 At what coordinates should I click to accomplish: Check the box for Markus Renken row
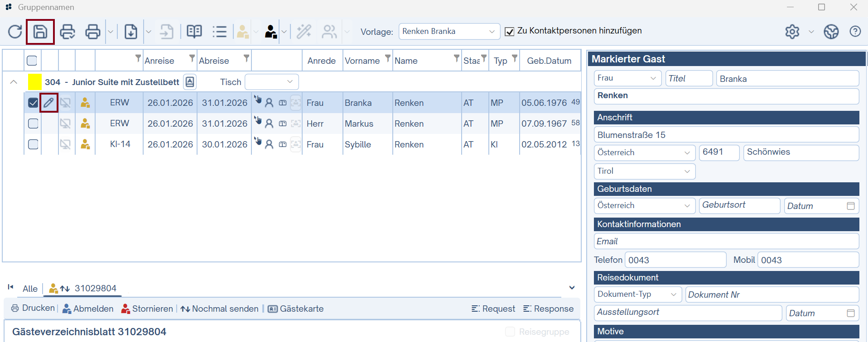point(33,123)
